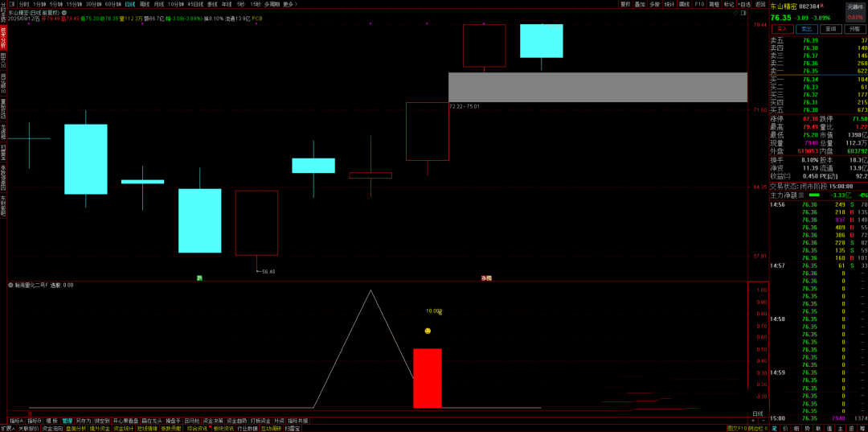The width and height of the screenshot is (868, 432).
Task: Switch chart to 30分钟 period
Action: pos(93,4)
